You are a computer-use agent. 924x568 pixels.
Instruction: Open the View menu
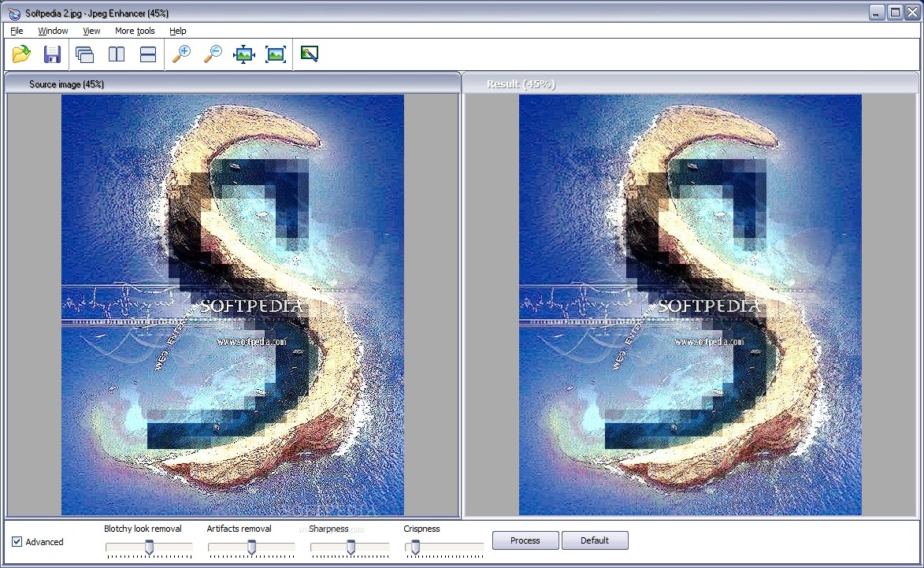pyautogui.click(x=91, y=31)
